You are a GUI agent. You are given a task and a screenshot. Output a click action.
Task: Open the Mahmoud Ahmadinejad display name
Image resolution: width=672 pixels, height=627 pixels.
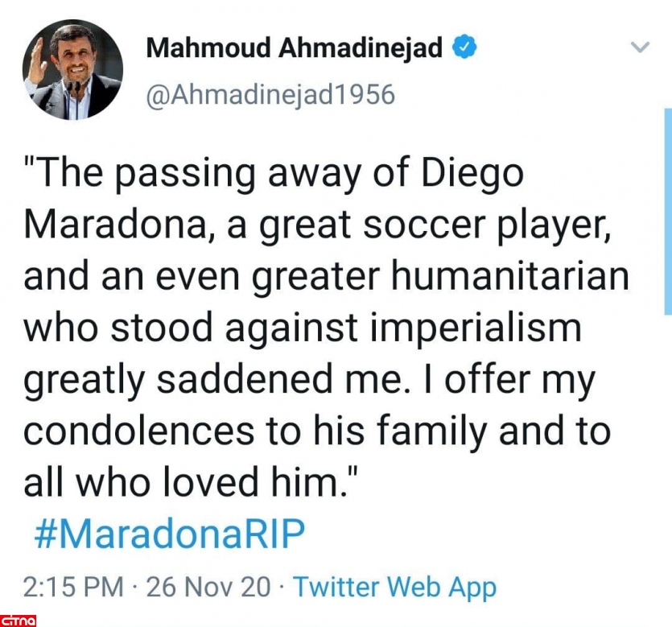click(x=294, y=48)
